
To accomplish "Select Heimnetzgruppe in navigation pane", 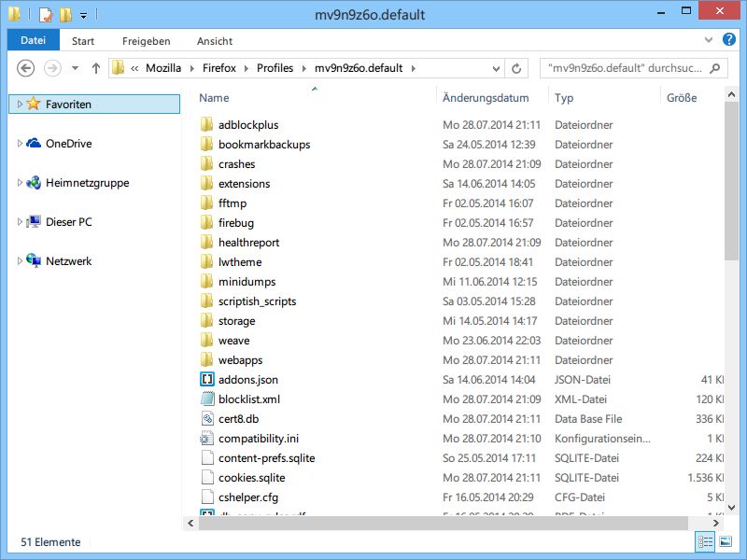I will [87, 183].
